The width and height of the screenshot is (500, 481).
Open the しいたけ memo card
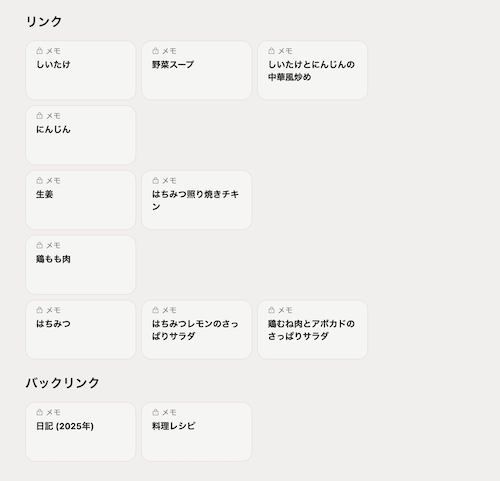(x=81, y=70)
